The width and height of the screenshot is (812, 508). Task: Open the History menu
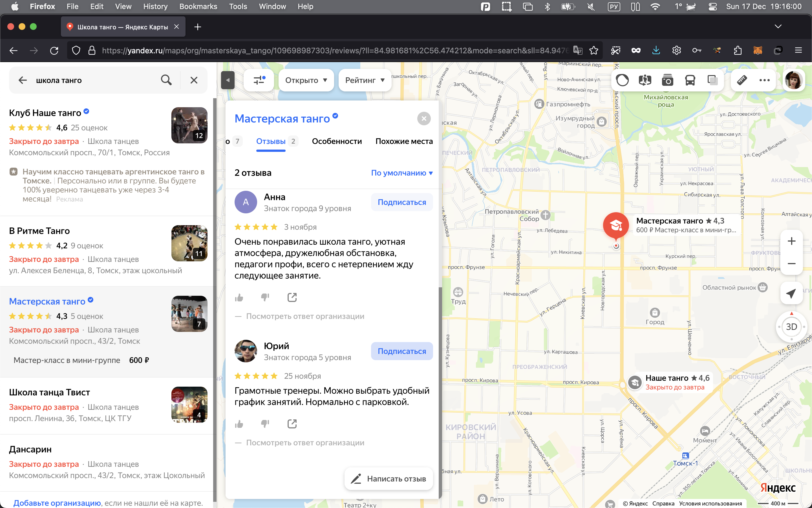tap(155, 7)
